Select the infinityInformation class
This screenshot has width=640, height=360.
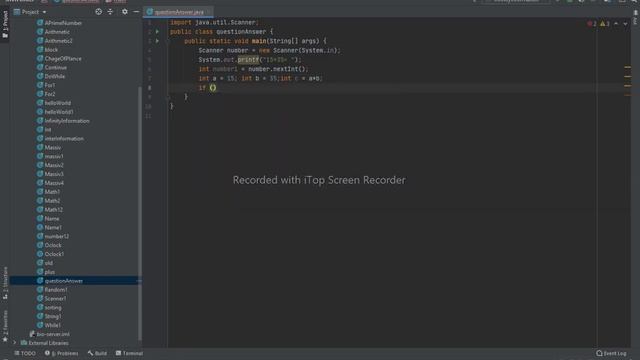[63, 121]
